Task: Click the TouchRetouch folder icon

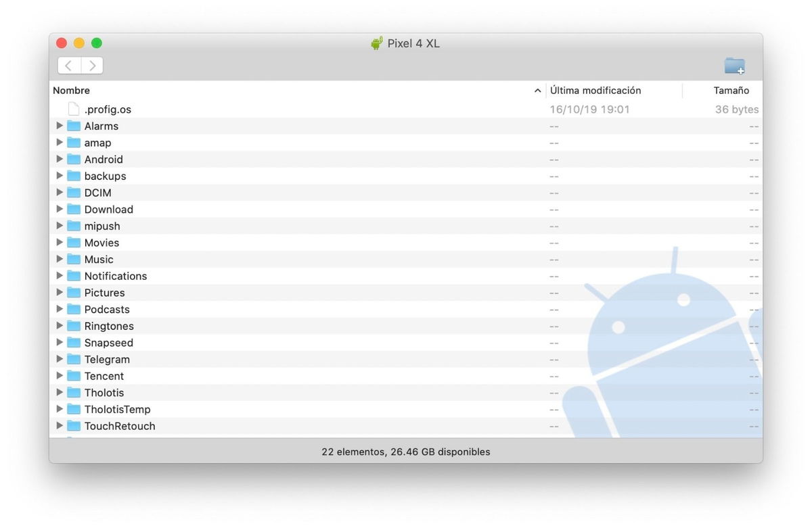Action: 74,426
